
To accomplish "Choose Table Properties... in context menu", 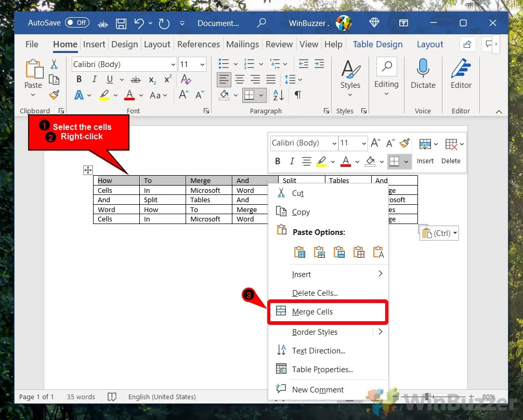I will click(x=322, y=370).
